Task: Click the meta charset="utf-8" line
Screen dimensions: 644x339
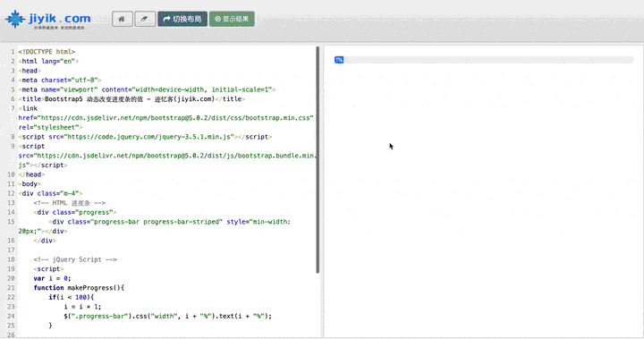Action: click(x=60, y=81)
